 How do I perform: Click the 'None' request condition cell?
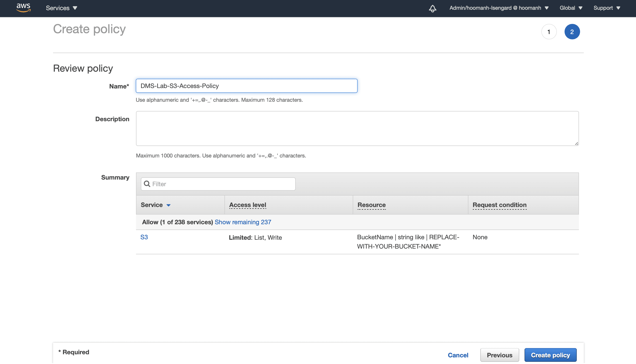(480, 237)
